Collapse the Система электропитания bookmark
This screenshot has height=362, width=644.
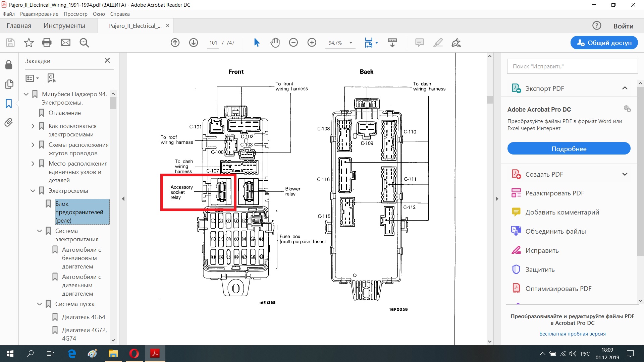40,231
